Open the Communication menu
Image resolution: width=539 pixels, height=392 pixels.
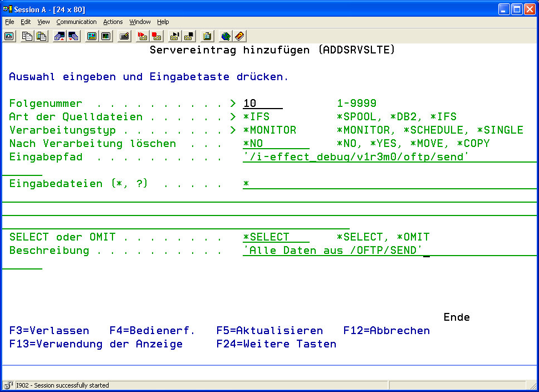point(76,22)
